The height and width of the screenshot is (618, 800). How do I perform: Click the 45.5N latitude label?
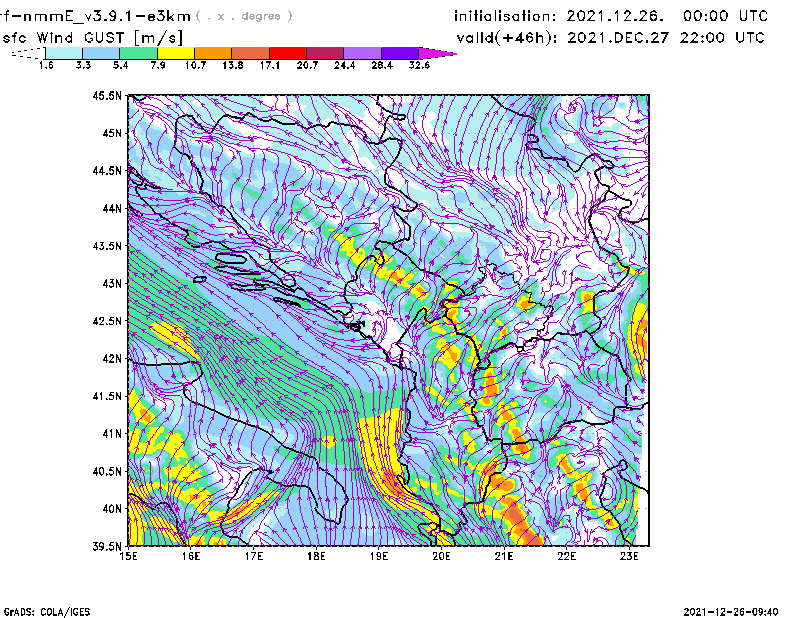[107, 95]
